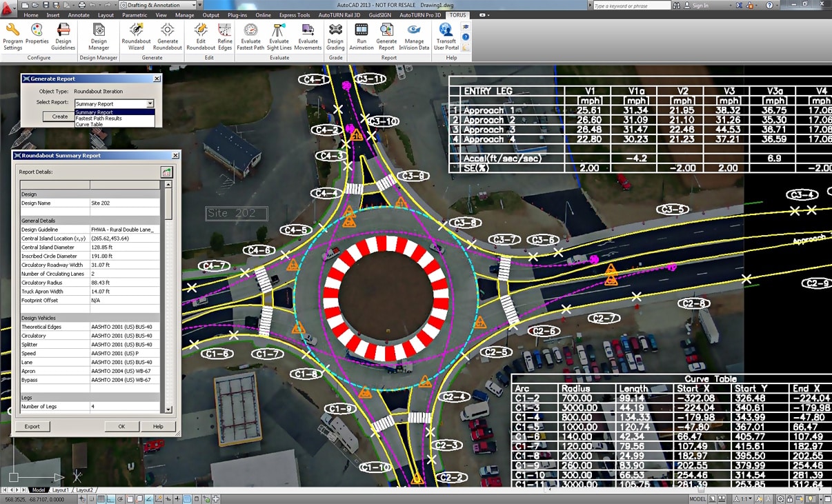Toggle ortho mode in status bar
Screen dimensions: 832x504
click(x=110, y=499)
